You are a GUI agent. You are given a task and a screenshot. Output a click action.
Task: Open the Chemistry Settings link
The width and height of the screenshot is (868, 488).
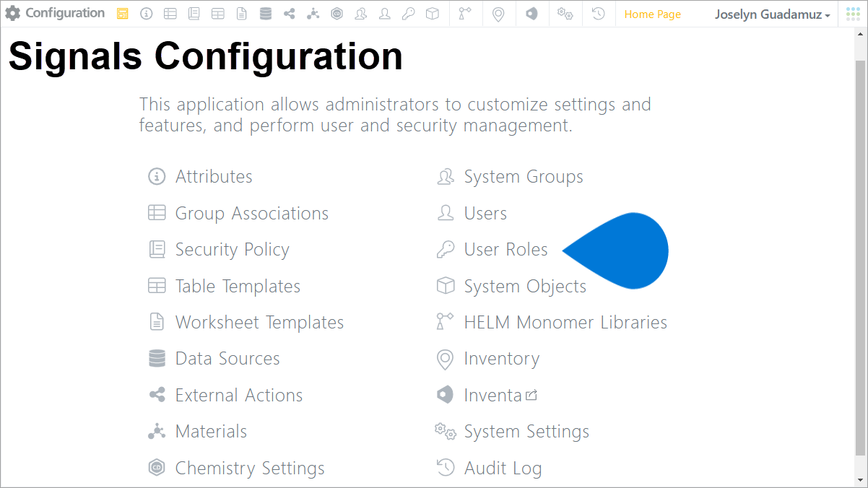pos(250,469)
